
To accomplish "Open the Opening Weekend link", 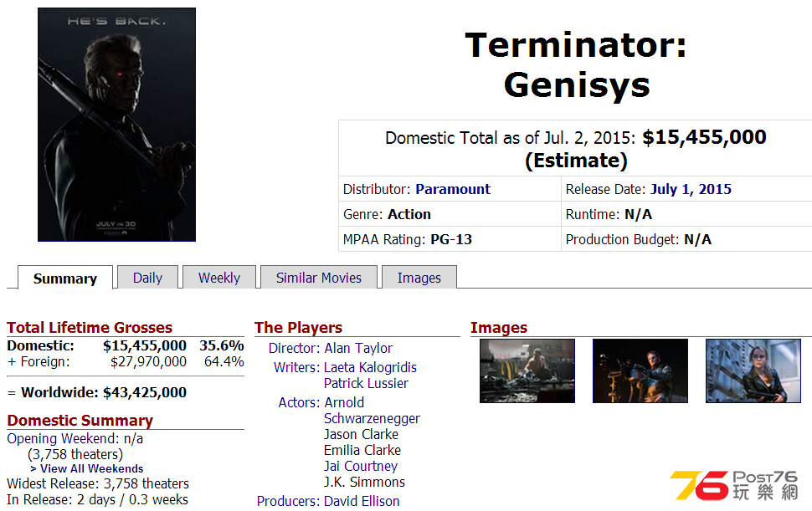I will pyautogui.click(x=63, y=438).
